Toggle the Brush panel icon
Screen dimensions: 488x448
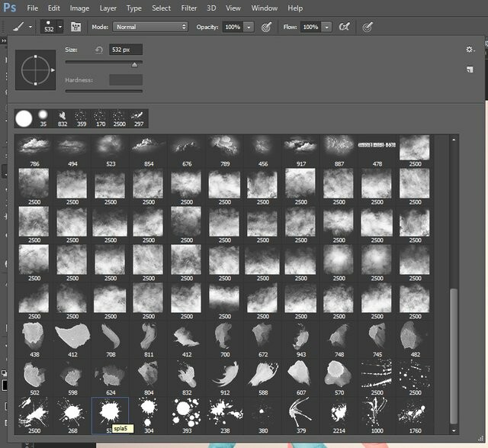76,27
